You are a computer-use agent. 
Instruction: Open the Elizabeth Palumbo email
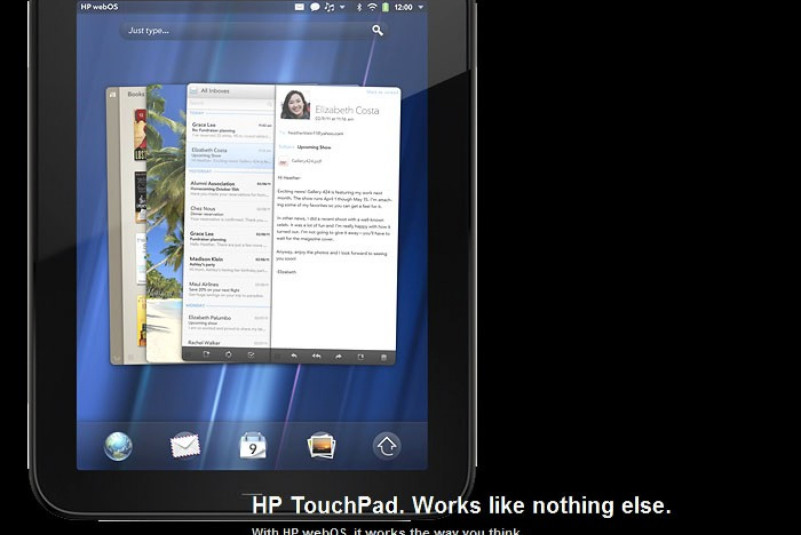pos(227,321)
